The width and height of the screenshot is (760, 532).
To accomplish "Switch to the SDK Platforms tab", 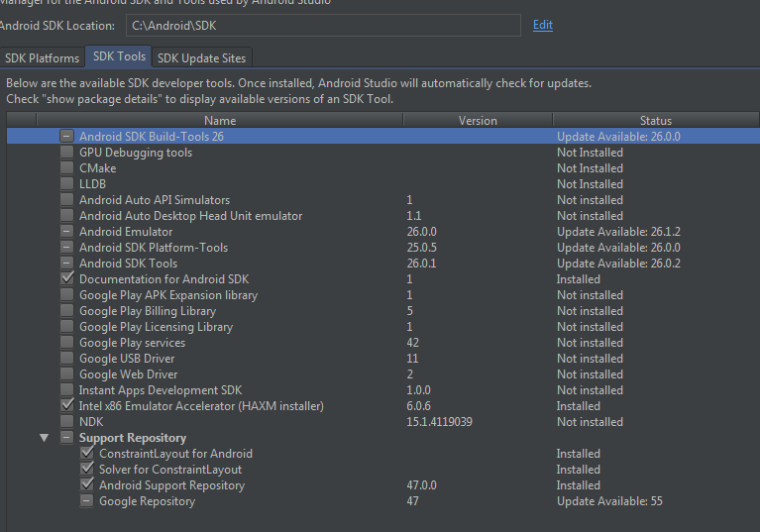I will point(43,58).
